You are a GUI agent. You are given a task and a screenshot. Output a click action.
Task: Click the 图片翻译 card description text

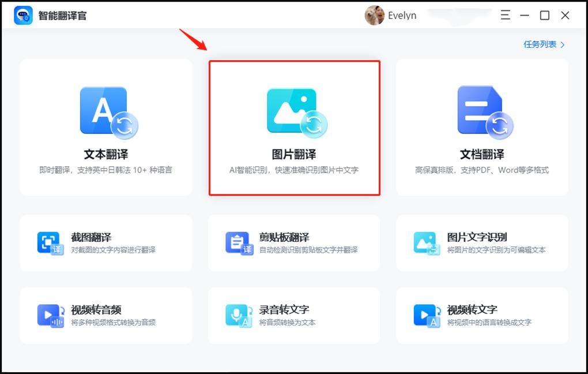click(x=294, y=170)
